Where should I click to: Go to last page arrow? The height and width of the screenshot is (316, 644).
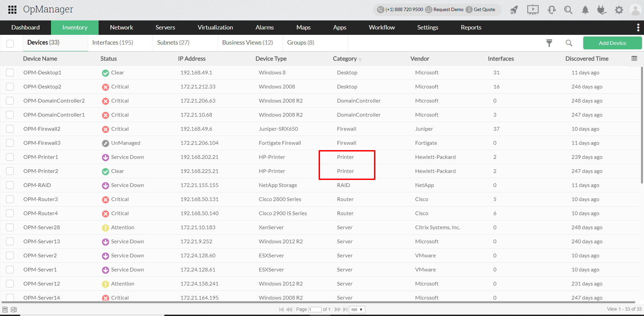tap(345, 309)
